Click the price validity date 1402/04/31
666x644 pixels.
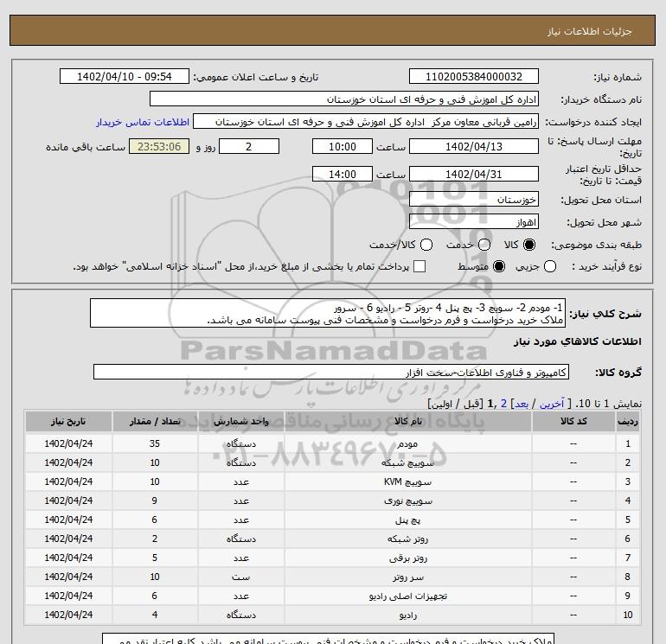coord(474,175)
